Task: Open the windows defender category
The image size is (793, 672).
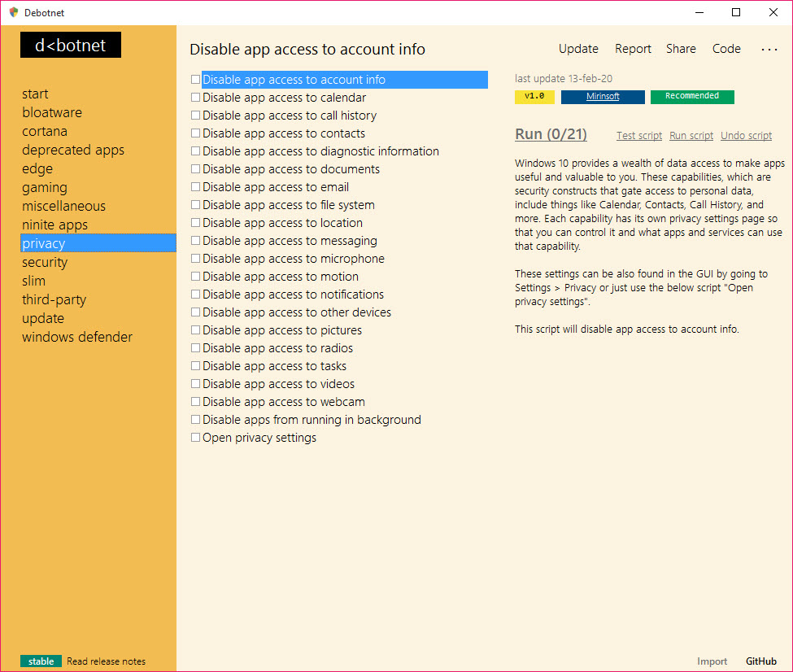Action: point(77,337)
